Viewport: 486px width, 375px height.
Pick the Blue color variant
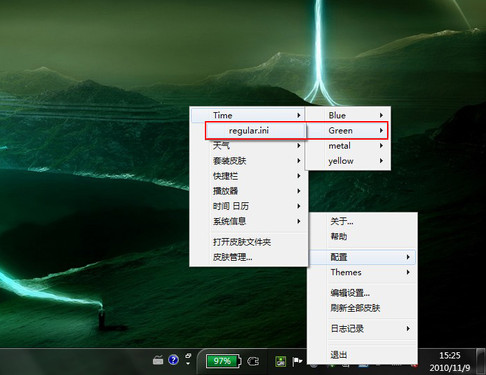coord(348,115)
